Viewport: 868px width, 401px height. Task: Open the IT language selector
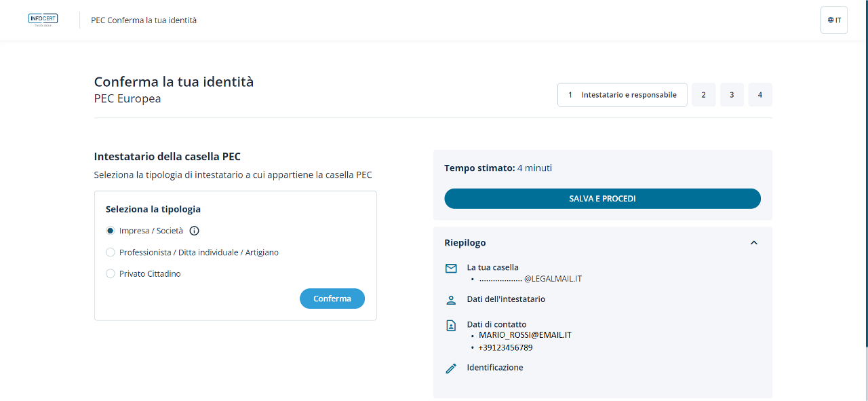[833, 20]
